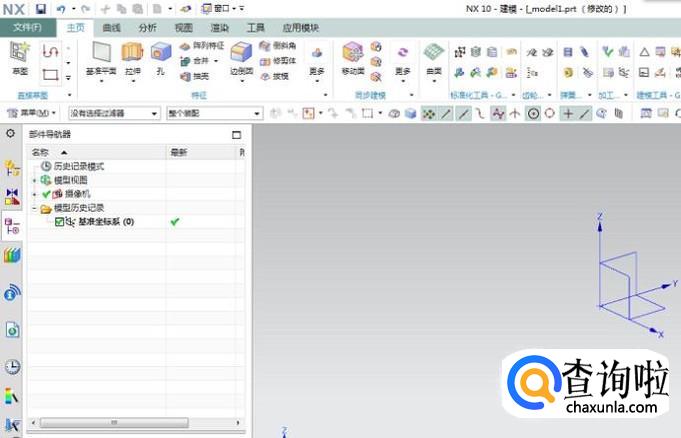Expand the 模型视图 tree node

click(35, 180)
